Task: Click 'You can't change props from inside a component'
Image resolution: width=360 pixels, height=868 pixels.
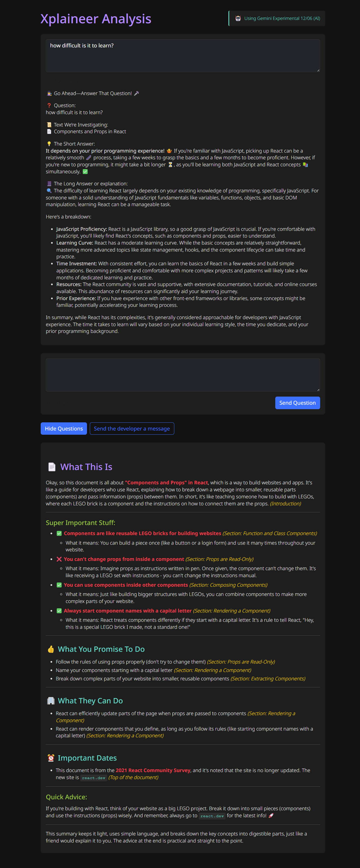Action: [x=124, y=559]
